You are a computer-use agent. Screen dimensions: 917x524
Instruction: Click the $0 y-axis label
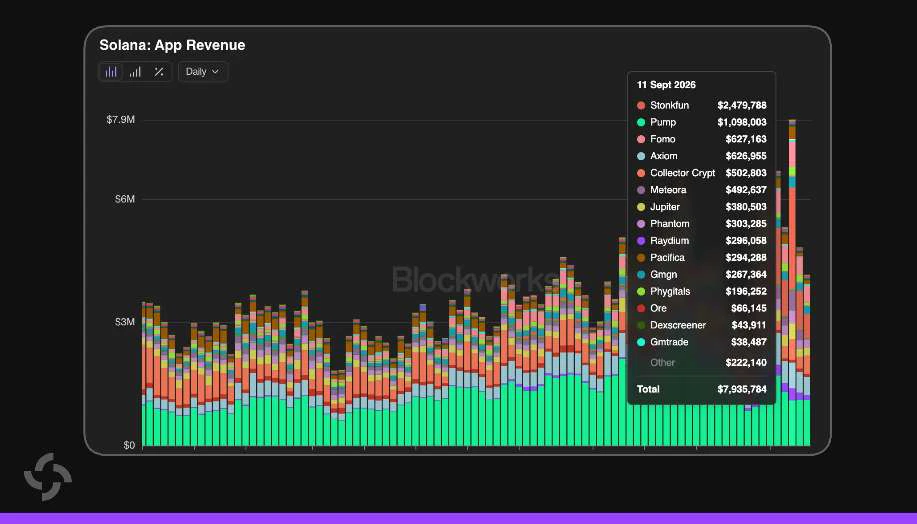point(129,446)
